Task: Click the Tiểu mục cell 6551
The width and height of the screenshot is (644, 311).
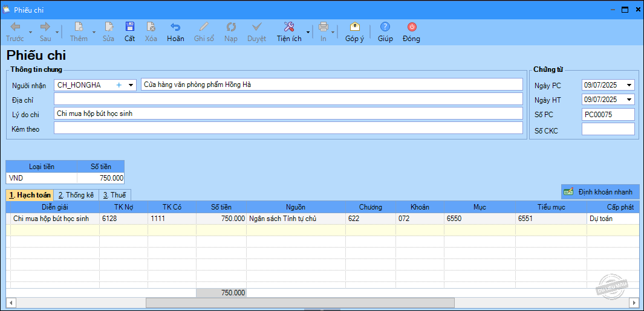Action: click(551, 219)
